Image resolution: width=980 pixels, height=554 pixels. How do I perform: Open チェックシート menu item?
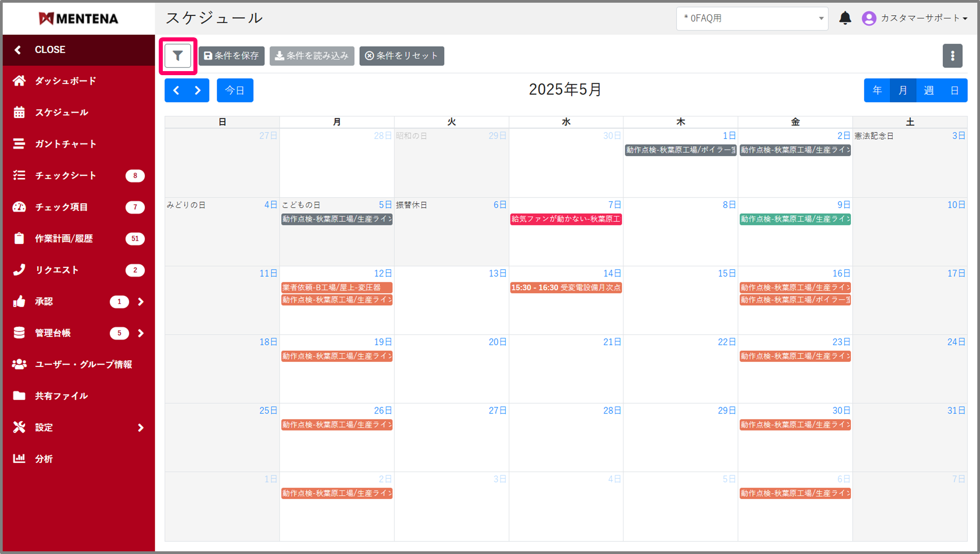click(65, 176)
